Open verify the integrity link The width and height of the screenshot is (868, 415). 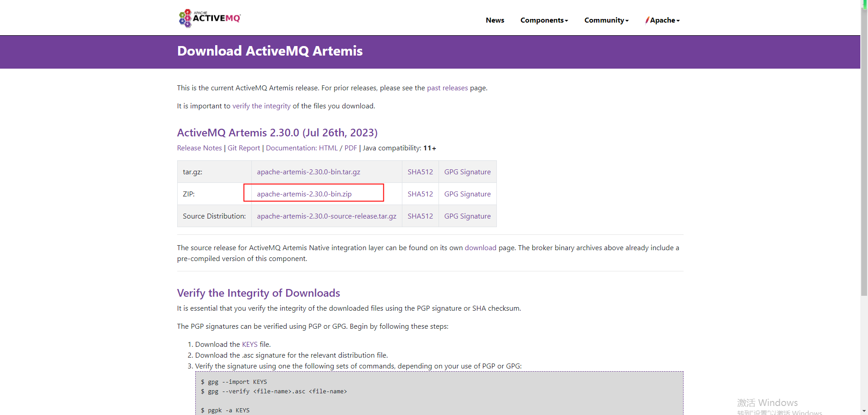click(261, 106)
